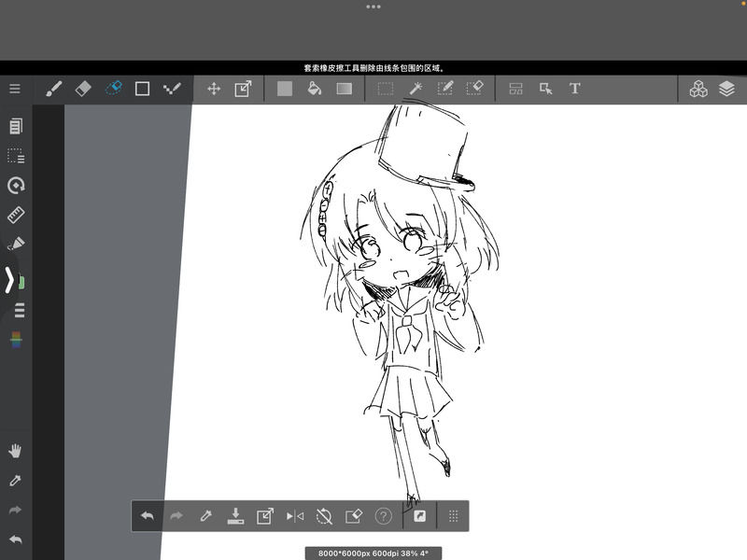747x560 pixels.
Task: Open the canvas rotate menu in sidebar
Action: pos(16,185)
